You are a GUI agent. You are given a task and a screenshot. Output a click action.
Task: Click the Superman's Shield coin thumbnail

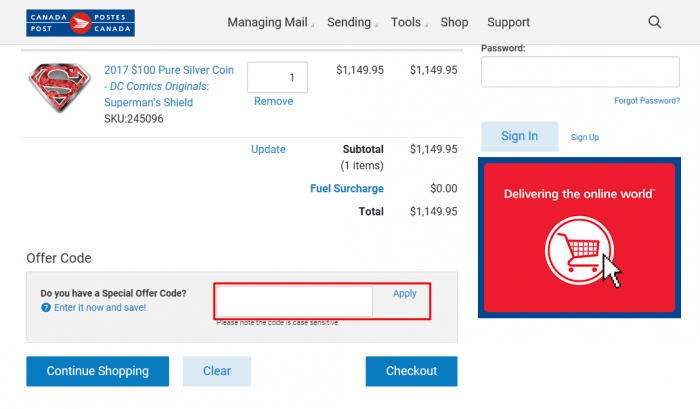pyautogui.click(x=59, y=87)
